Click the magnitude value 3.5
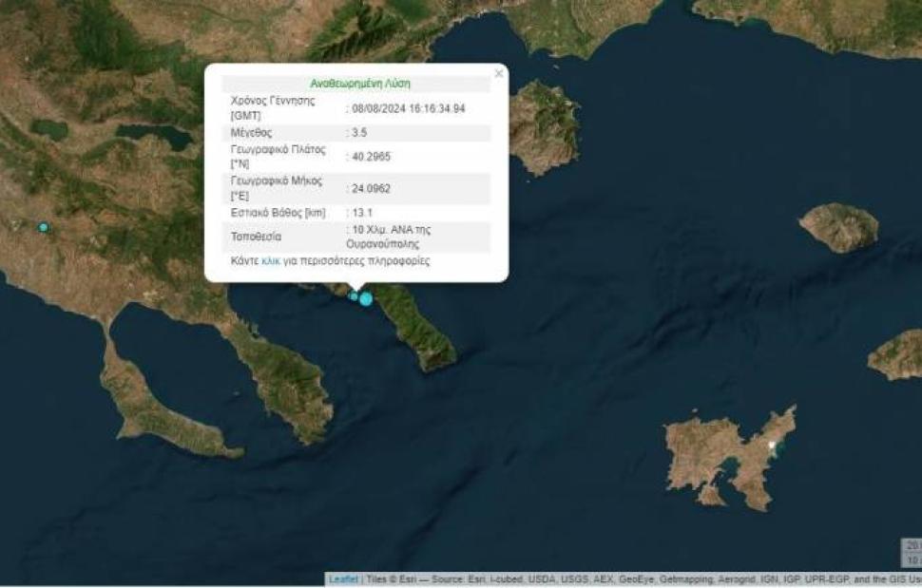This screenshot has width=922, height=588. (x=358, y=133)
